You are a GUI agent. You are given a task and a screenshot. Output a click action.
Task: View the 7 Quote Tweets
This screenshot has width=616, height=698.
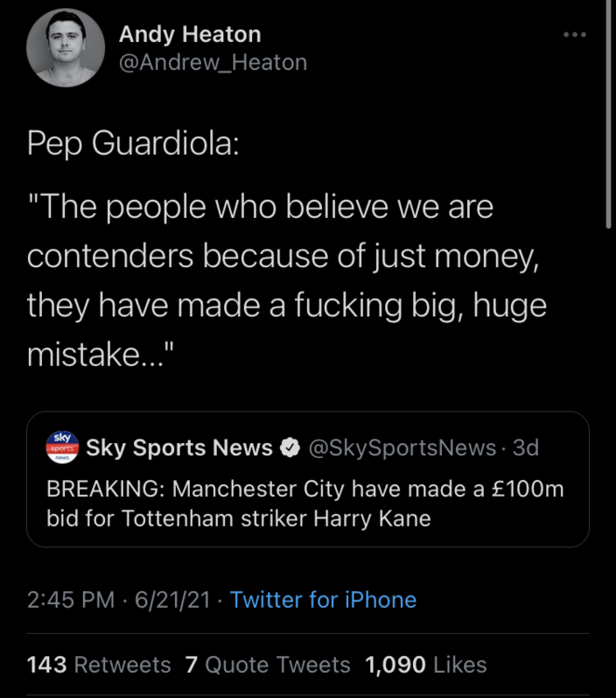(x=268, y=664)
